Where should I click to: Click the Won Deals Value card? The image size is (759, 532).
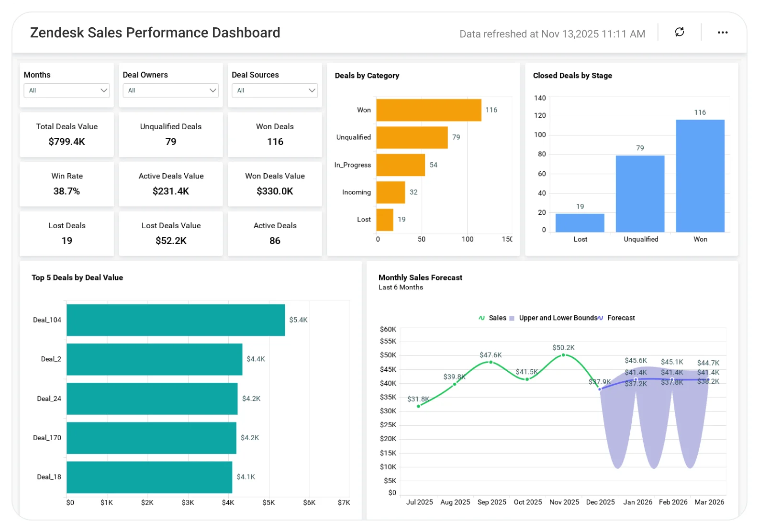275,184
